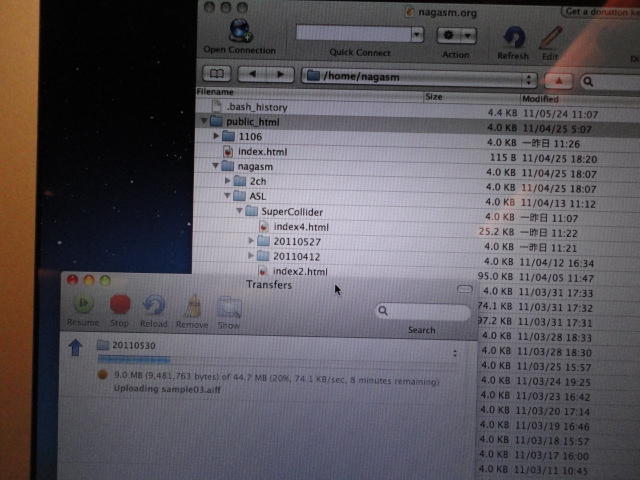Click the SuperCollider folder icon
Viewport: 640px width, 480px height.
[x=251, y=211]
